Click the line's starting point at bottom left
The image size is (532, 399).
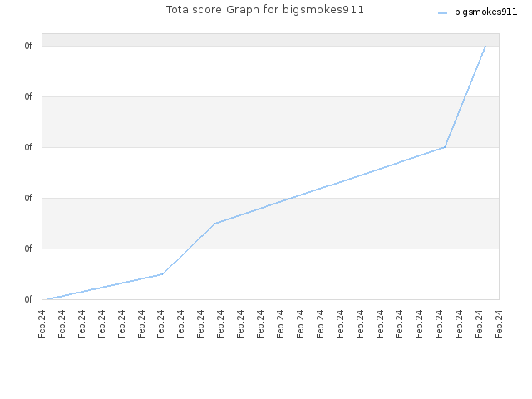tap(48, 299)
